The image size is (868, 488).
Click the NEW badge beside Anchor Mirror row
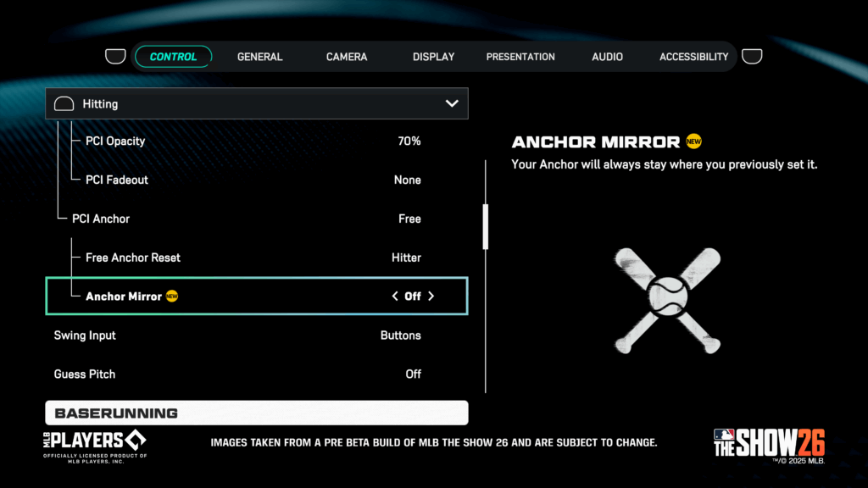(x=172, y=296)
